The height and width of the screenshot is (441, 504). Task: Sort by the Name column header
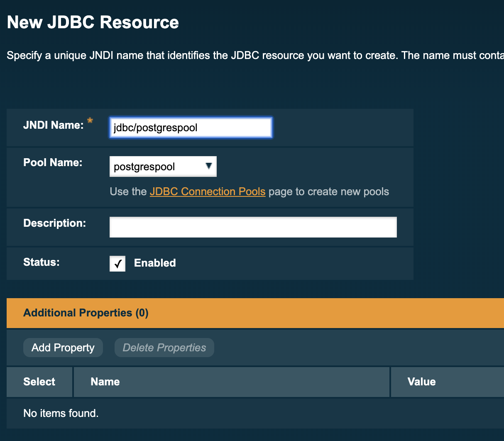pyautogui.click(x=105, y=382)
